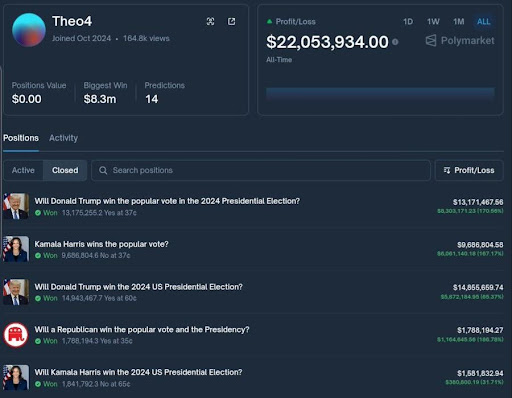Click the sort icon in the Profit/Loss button
The height and width of the screenshot is (398, 512).
coord(447,170)
